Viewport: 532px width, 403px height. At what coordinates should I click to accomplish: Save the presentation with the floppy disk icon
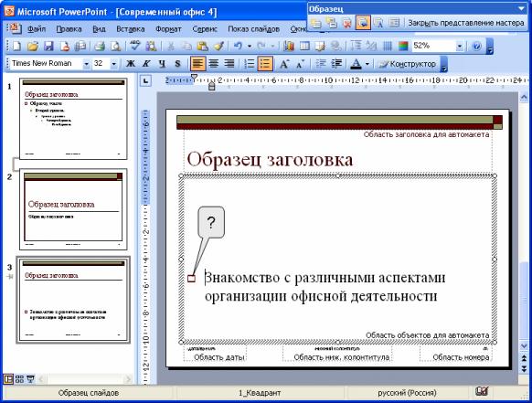click(48, 46)
